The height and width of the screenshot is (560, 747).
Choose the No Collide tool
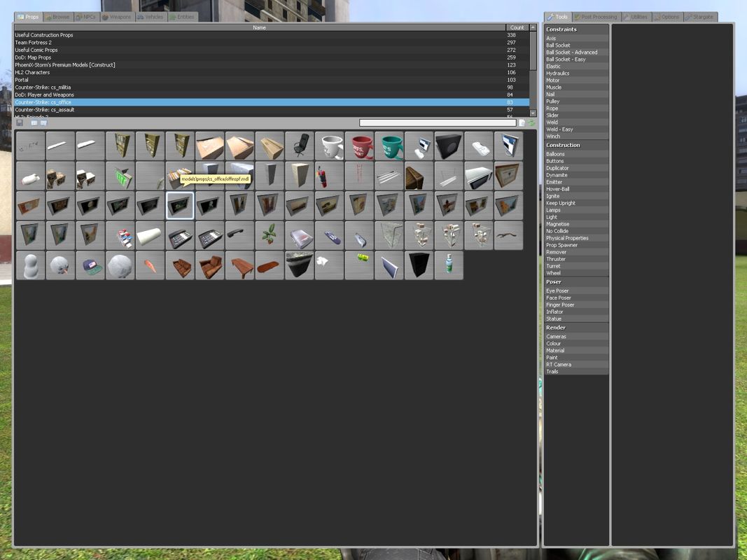tap(576, 231)
